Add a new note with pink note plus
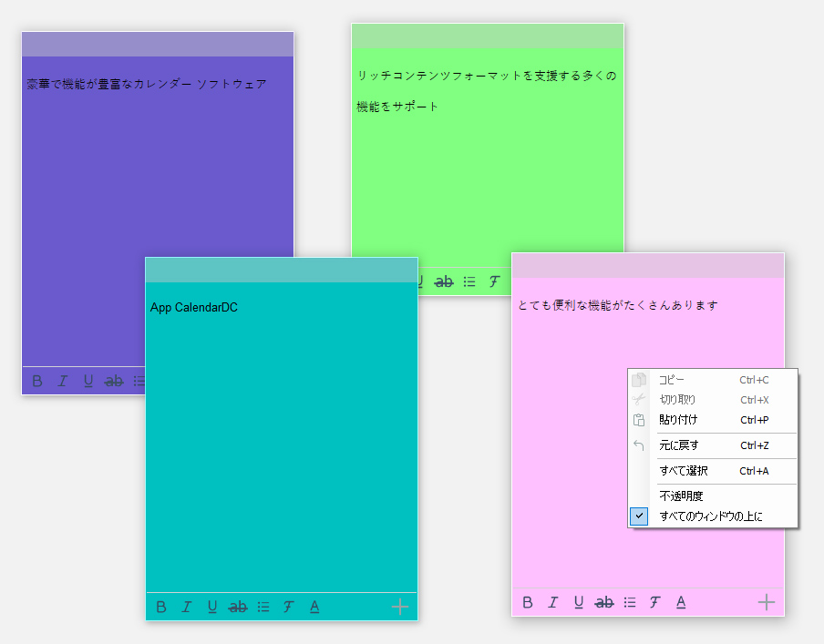Image resolution: width=824 pixels, height=644 pixels. tap(767, 602)
